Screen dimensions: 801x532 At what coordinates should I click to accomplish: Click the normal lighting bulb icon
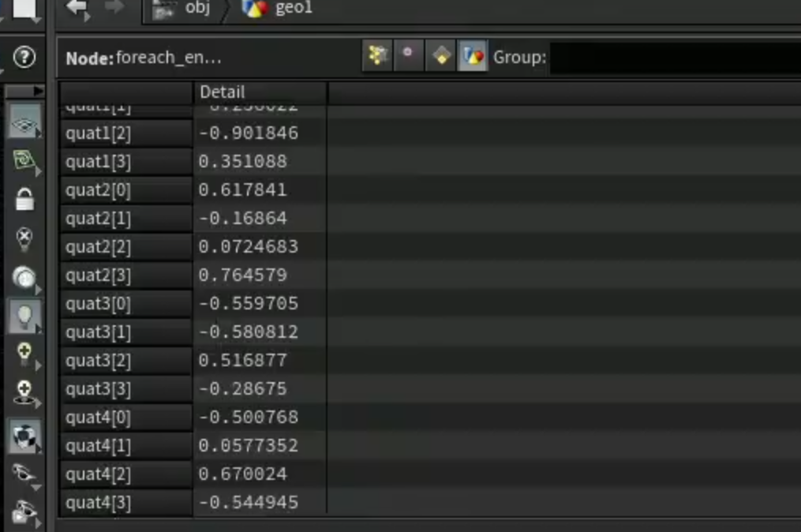point(24,316)
